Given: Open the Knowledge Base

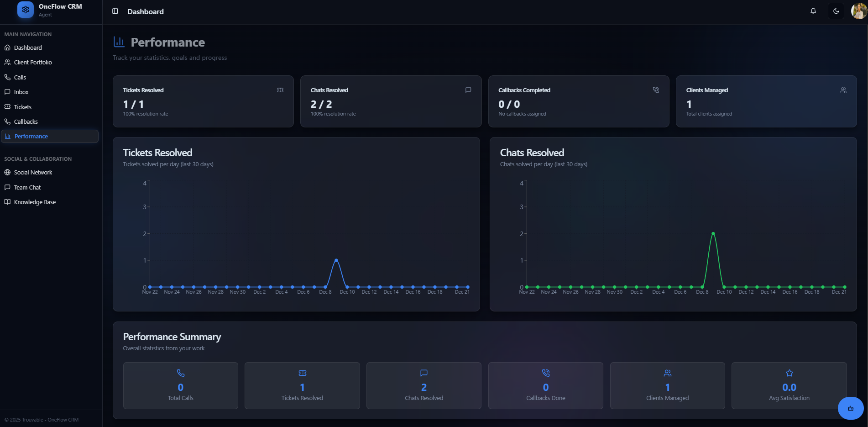Looking at the screenshot, I should (34, 201).
